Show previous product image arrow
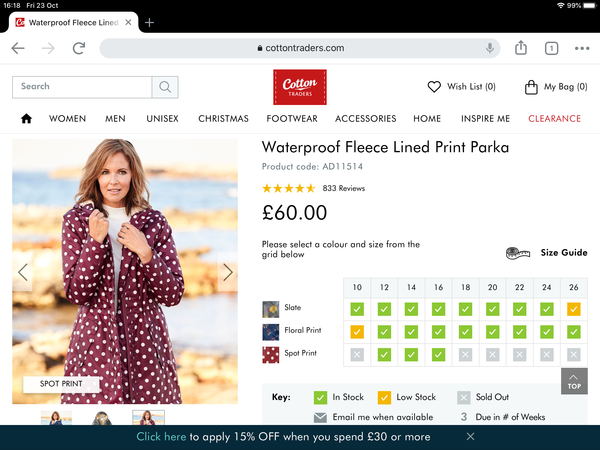This screenshot has height=450, width=600. pyautogui.click(x=23, y=272)
